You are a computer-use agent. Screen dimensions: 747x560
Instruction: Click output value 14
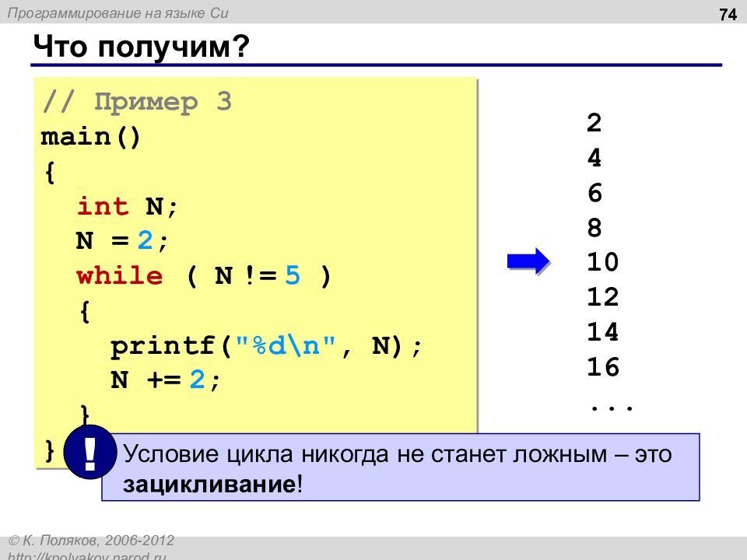602,332
